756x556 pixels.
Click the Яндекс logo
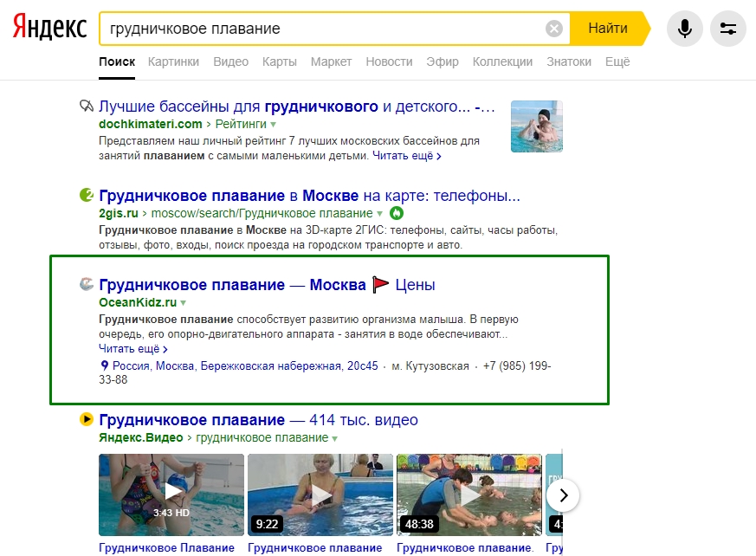click(x=49, y=27)
